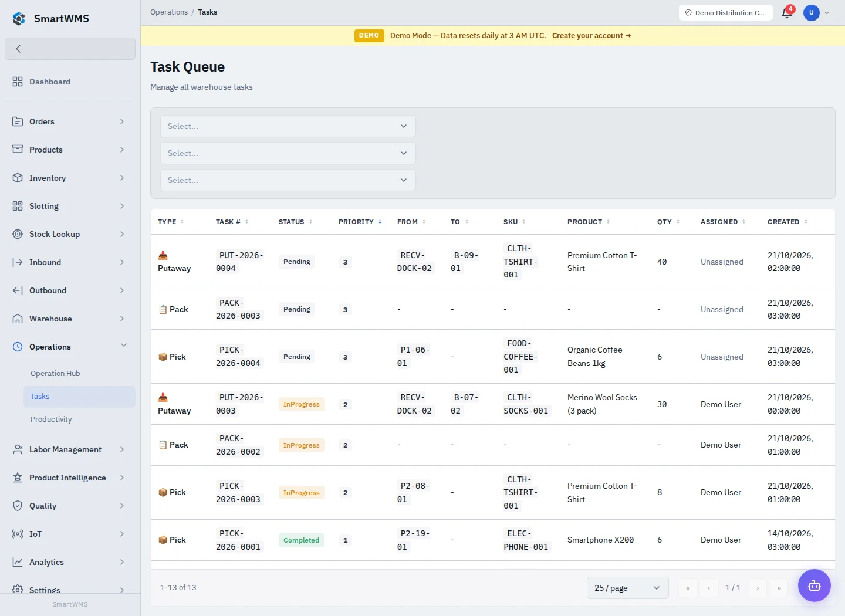Select the Tasks menu item
845x616 pixels.
point(79,397)
